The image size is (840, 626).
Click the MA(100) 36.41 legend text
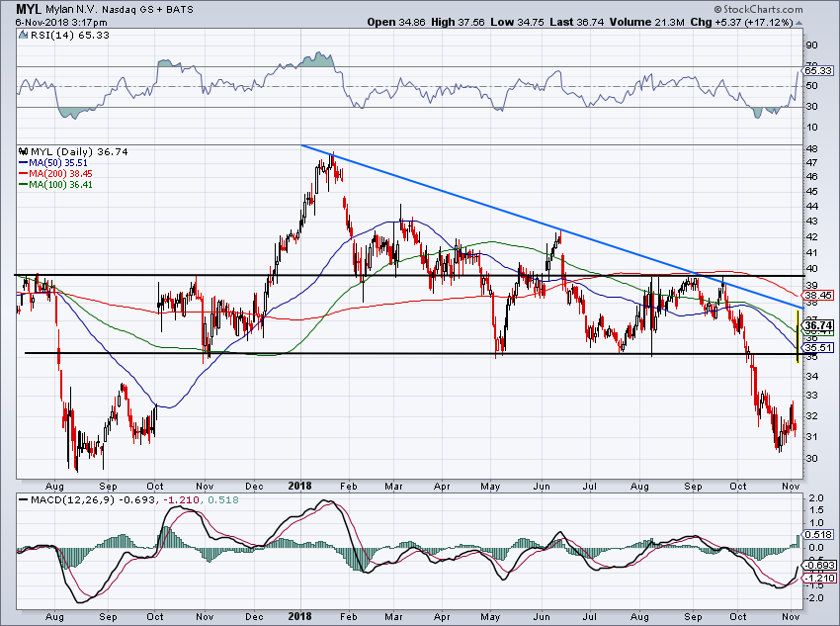point(60,184)
